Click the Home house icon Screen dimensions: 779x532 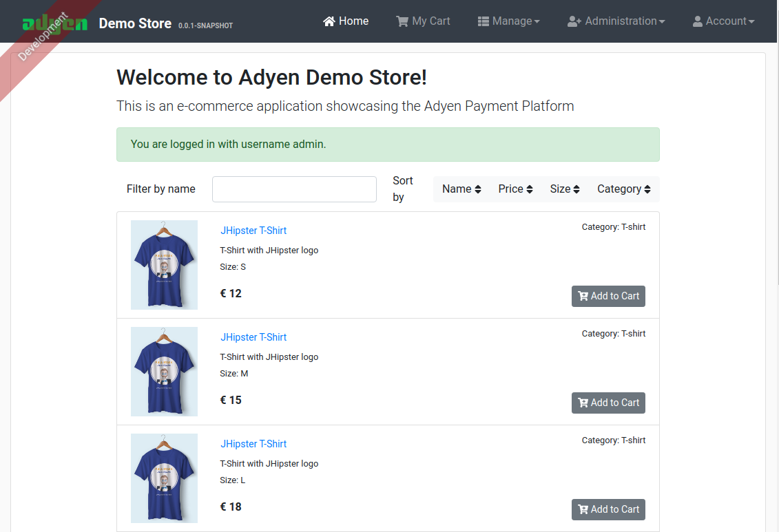click(x=329, y=21)
